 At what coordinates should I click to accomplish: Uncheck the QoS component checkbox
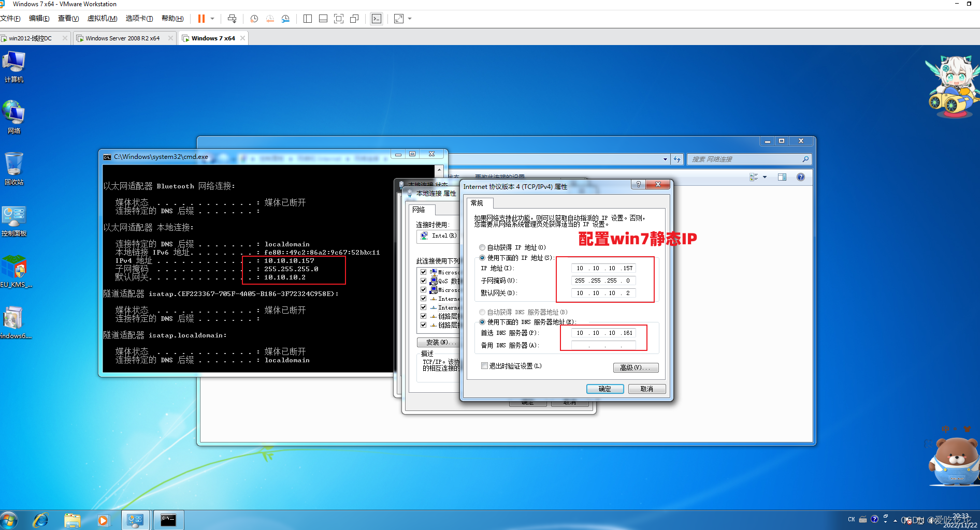tap(424, 281)
